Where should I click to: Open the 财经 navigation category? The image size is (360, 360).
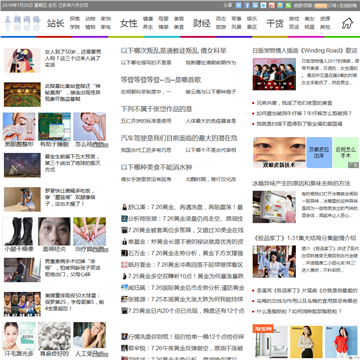point(202,23)
